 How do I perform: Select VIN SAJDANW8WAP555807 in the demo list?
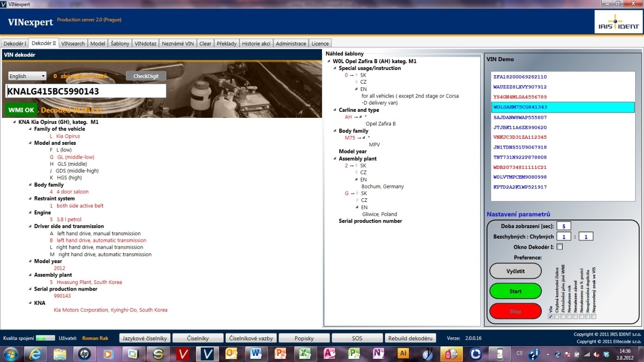[563, 117]
